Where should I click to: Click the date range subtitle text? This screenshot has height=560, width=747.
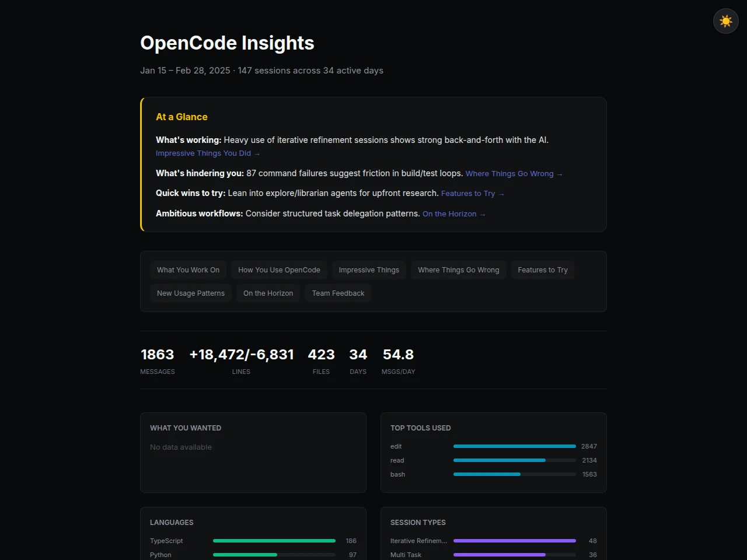[x=261, y=71]
